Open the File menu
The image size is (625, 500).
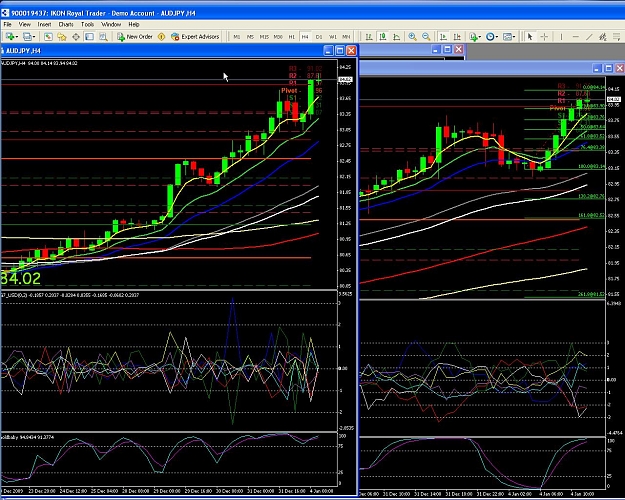(x=8, y=24)
